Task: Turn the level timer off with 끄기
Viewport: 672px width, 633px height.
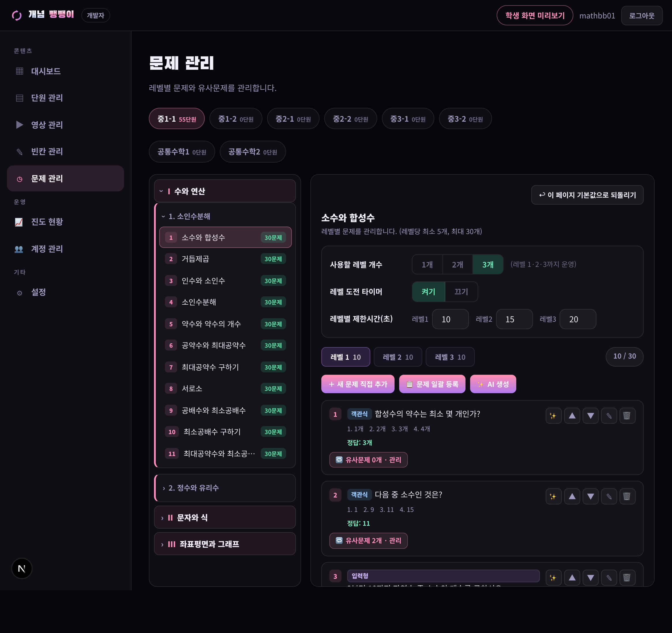Action: [461, 291]
